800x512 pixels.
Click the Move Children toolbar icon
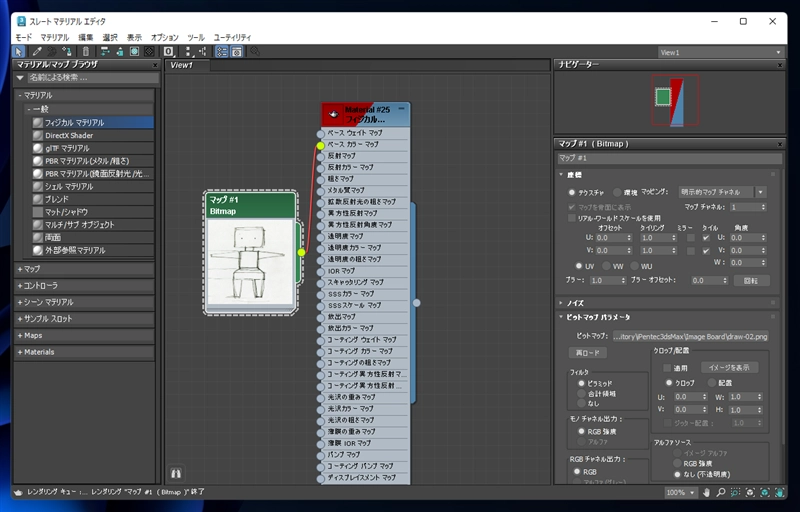tap(105, 52)
